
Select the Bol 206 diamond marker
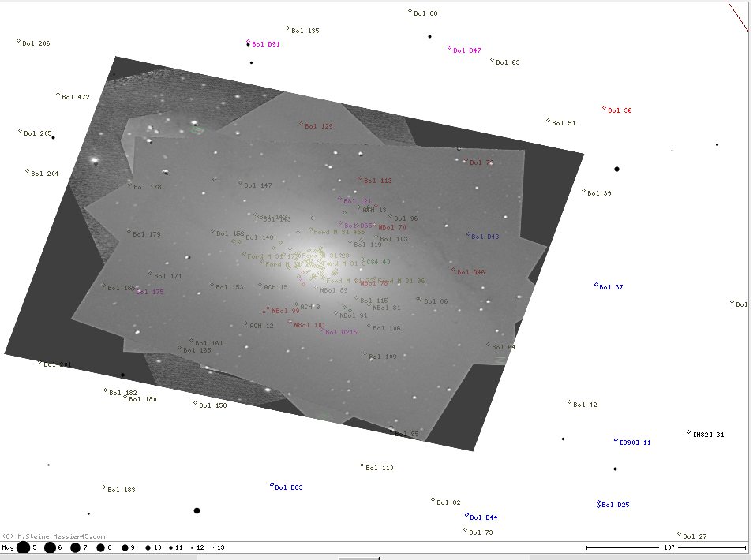click(x=19, y=41)
